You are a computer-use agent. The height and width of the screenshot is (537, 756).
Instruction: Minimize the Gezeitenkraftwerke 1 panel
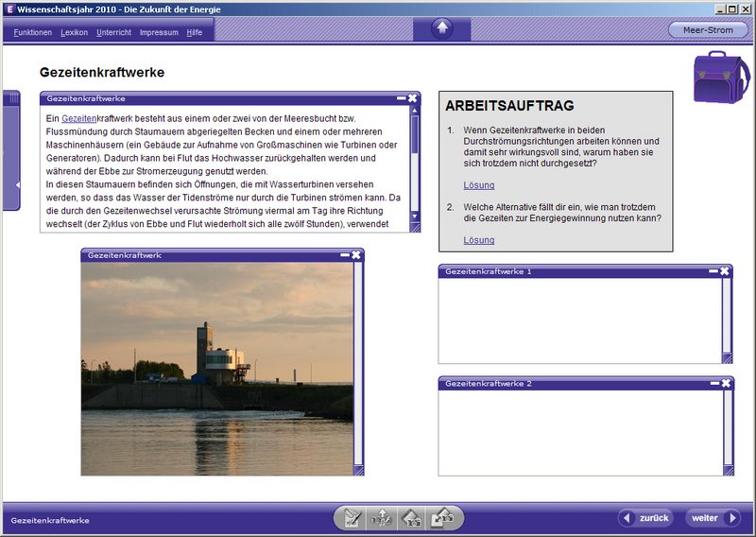coord(713,271)
